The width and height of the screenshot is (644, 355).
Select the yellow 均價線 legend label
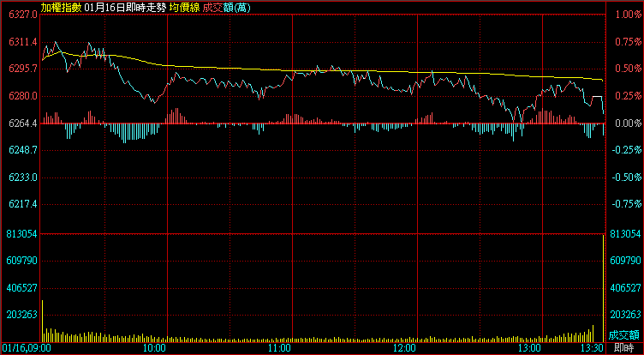[185, 7]
